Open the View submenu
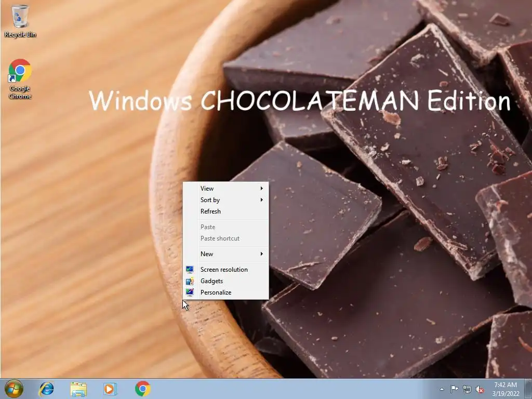Viewport: 532px width, 399px height. (x=225, y=188)
